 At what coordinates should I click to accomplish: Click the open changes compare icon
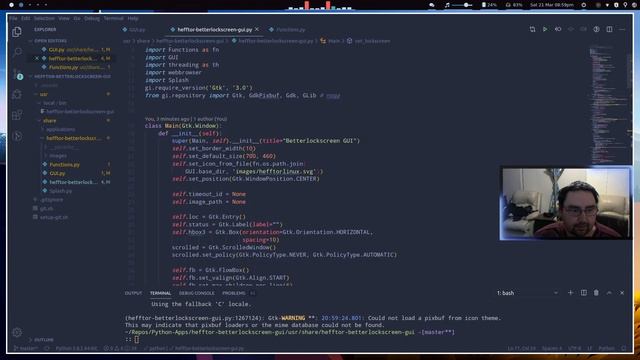[532, 29]
